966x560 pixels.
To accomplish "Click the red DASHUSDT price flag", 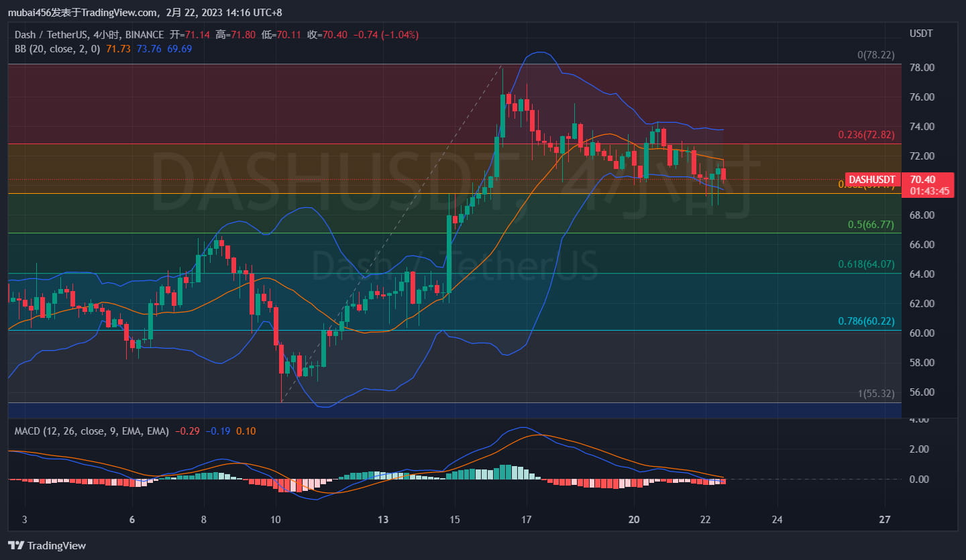I will [871, 179].
